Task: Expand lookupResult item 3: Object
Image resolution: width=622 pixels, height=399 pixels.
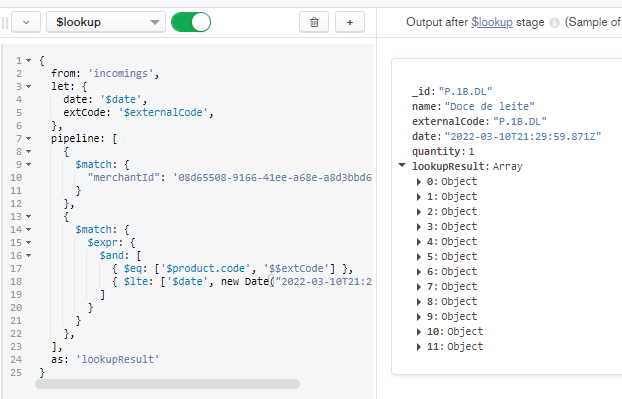Action: point(419,227)
